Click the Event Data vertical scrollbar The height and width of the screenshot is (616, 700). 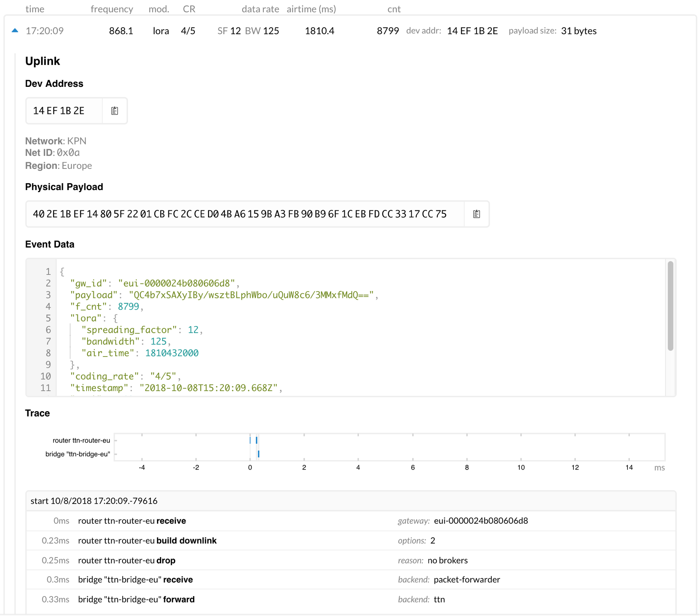tap(670, 306)
